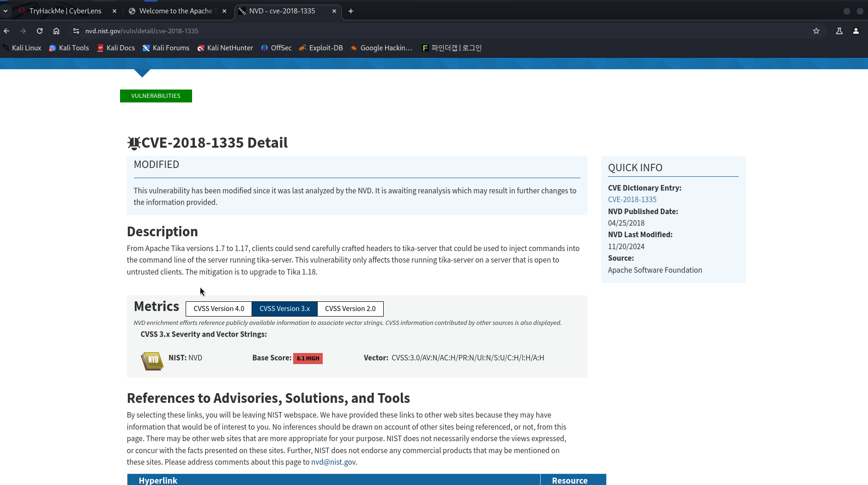
Task: Open the Kali Docs bookmark
Action: 116,48
